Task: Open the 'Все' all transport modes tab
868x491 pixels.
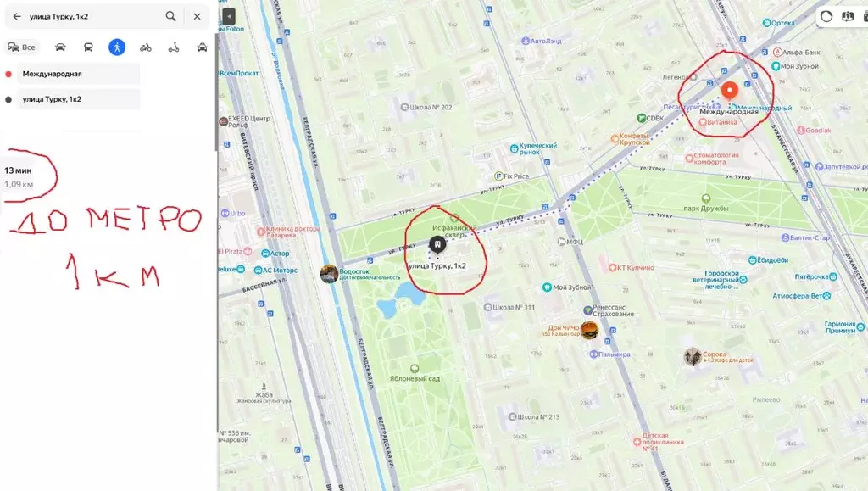Action: coord(21,47)
